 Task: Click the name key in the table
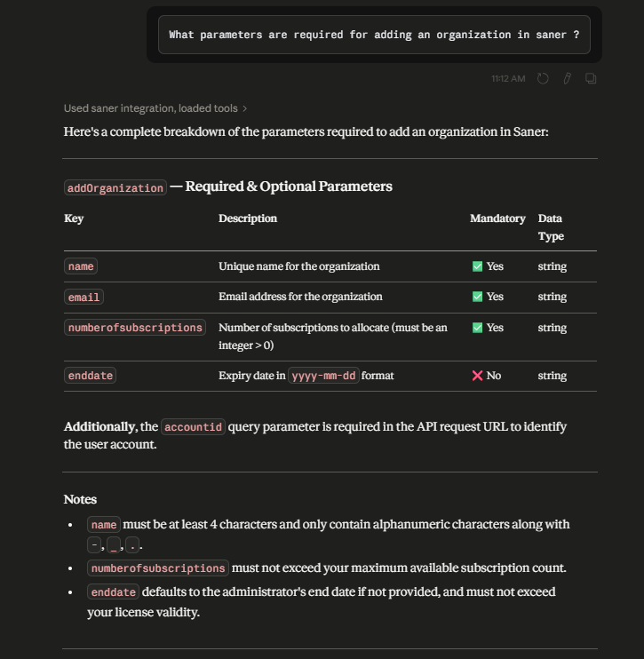(81, 266)
